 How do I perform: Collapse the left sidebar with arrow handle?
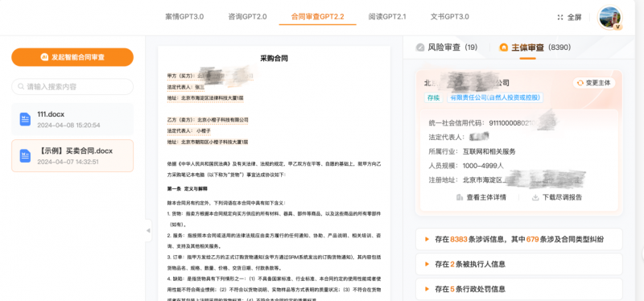click(148, 231)
